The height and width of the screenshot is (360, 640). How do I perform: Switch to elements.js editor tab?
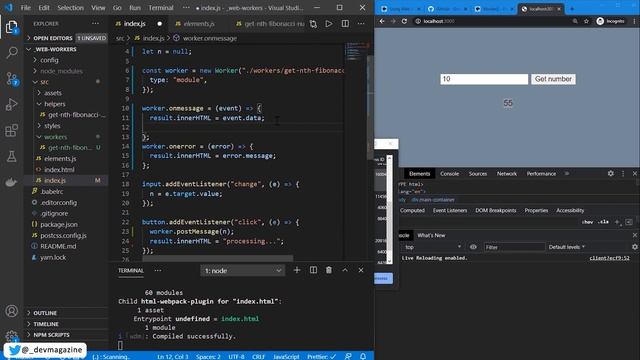coord(199,24)
